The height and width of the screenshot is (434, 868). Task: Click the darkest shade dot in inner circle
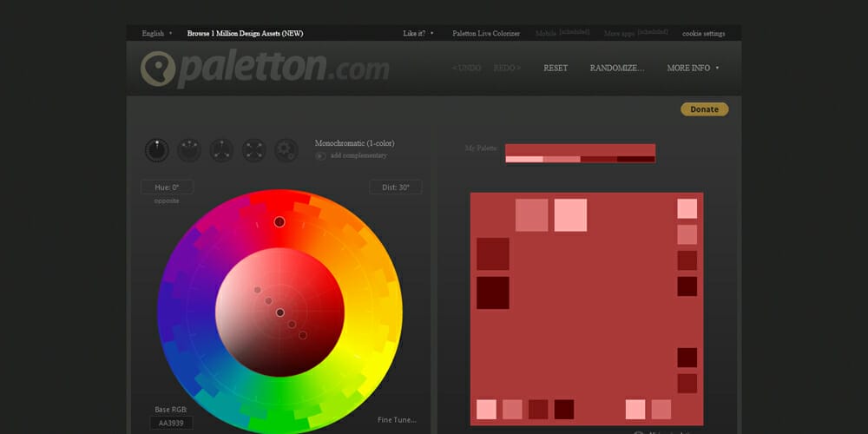(303, 335)
